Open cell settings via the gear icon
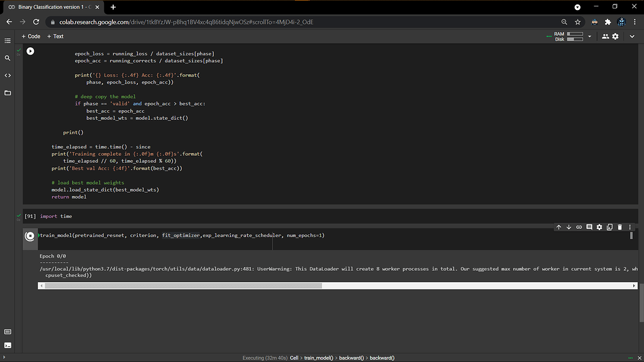Screen dimensions: 644x362 (599, 227)
